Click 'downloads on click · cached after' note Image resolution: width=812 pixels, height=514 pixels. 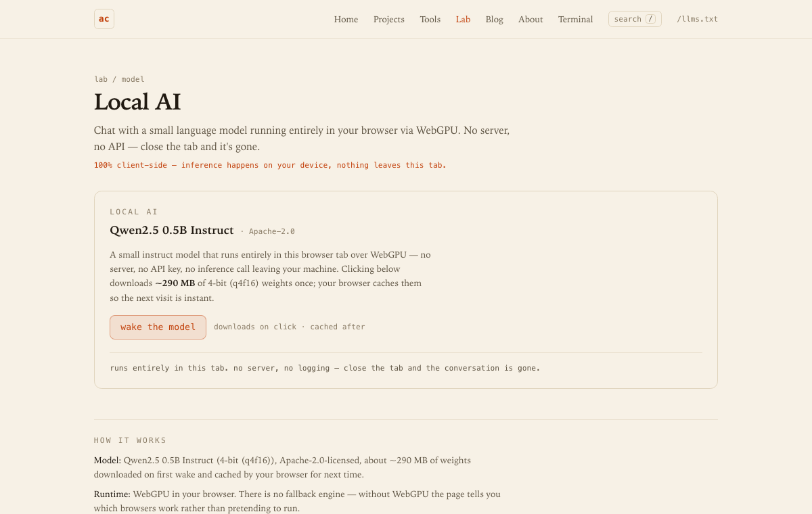tap(290, 327)
